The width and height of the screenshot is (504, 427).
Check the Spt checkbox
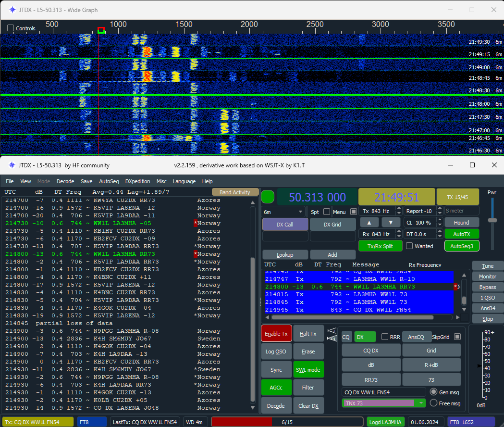pyautogui.click(x=327, y=212)
